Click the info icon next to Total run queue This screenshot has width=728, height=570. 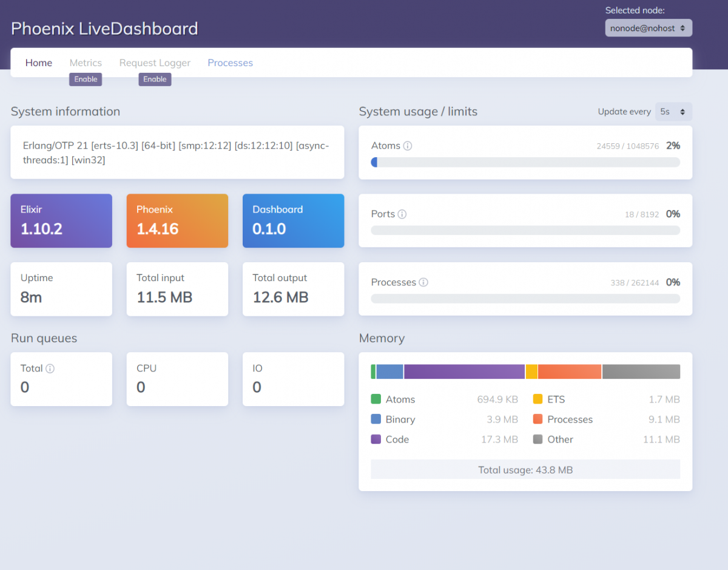pyautogui.click(x=50, y=368)
